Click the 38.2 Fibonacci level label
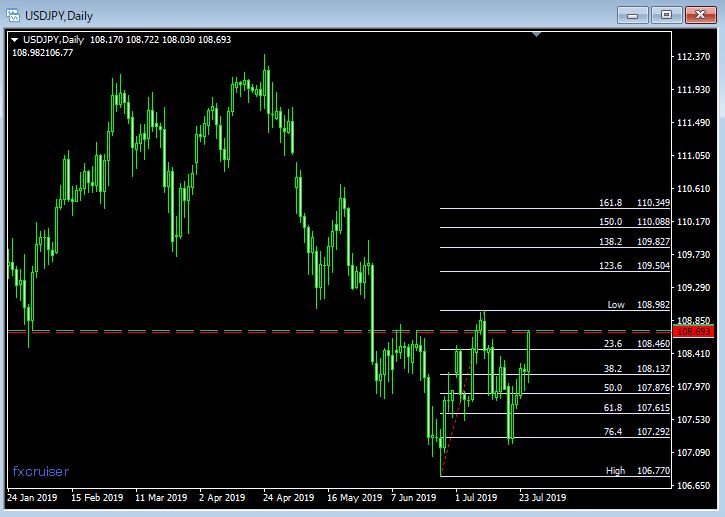Viewport: 725px width, 517px height. (x=613, y=369)
